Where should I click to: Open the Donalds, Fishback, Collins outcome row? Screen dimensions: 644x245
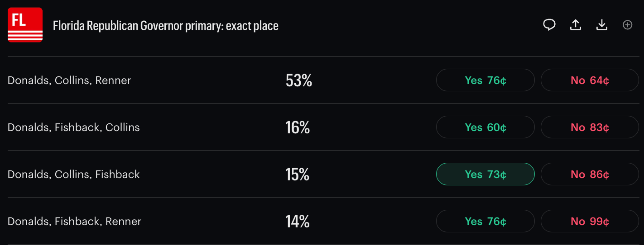[x=322, y=127]
